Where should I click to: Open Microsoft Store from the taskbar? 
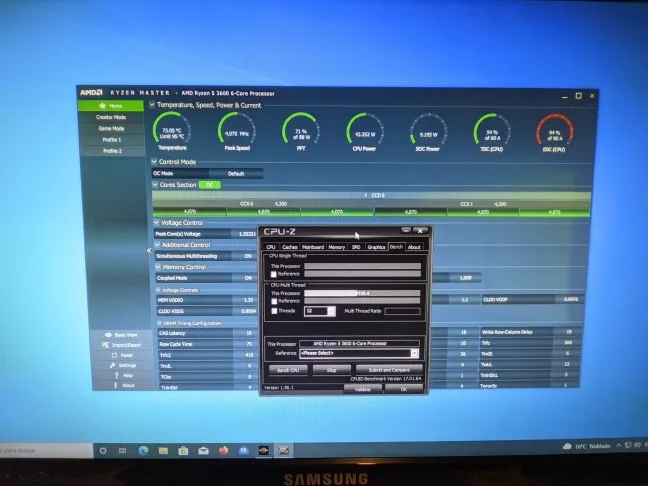(183, 450)
